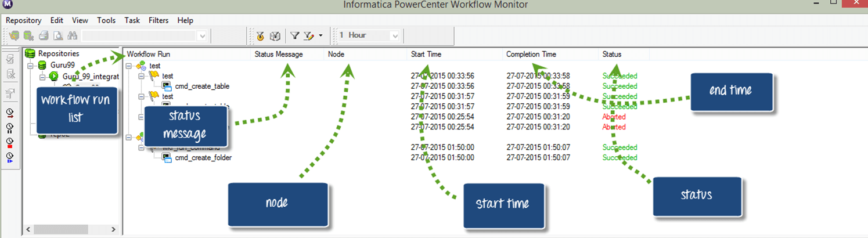Click the medal icon in toolbar

260,36
